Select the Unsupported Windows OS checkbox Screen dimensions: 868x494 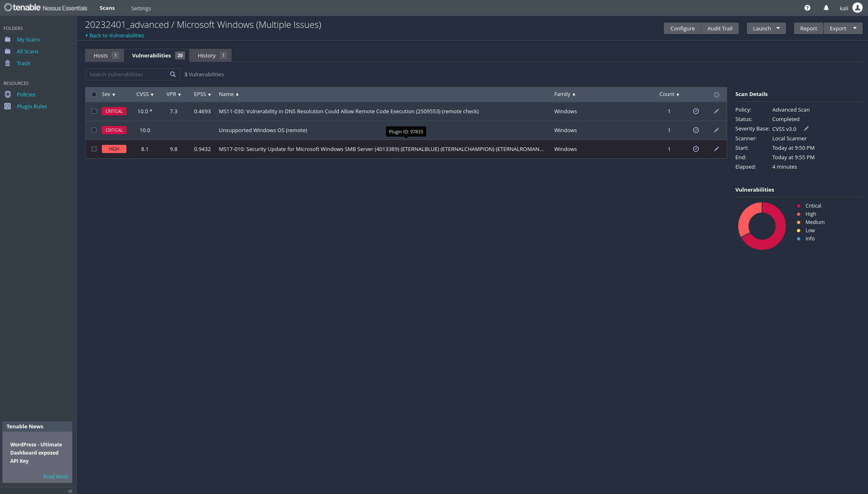coord(94,130)
